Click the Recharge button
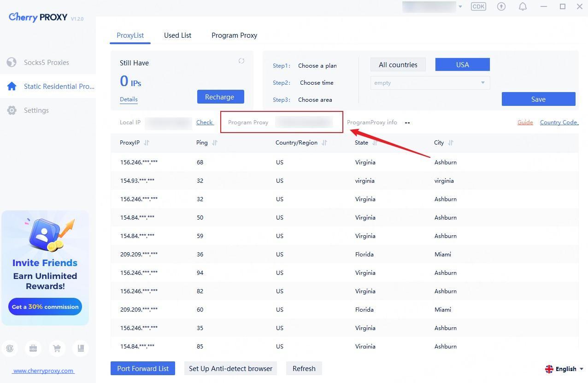The width and height of the screenshot is (588, 383). click(220, 97)
